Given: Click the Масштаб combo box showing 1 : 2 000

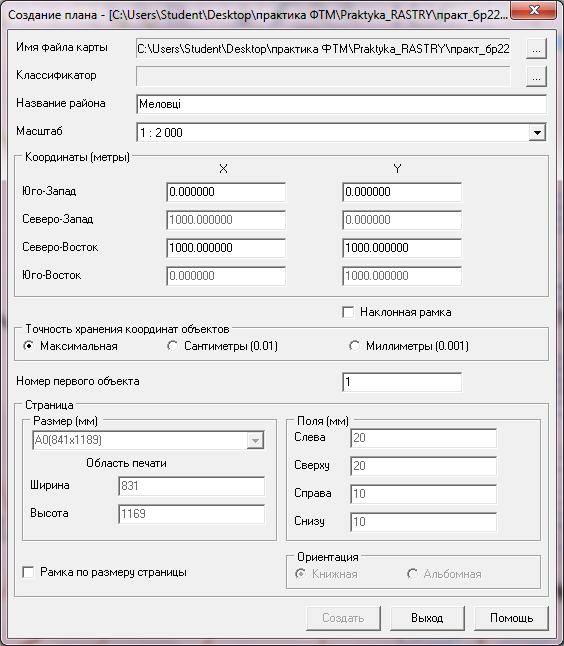Looking at the screenshot, I should coord(341,132).
